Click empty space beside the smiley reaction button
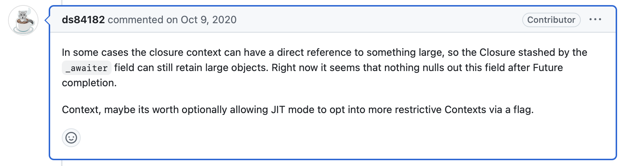Screen dimensions: 644x166 (327, 138)
